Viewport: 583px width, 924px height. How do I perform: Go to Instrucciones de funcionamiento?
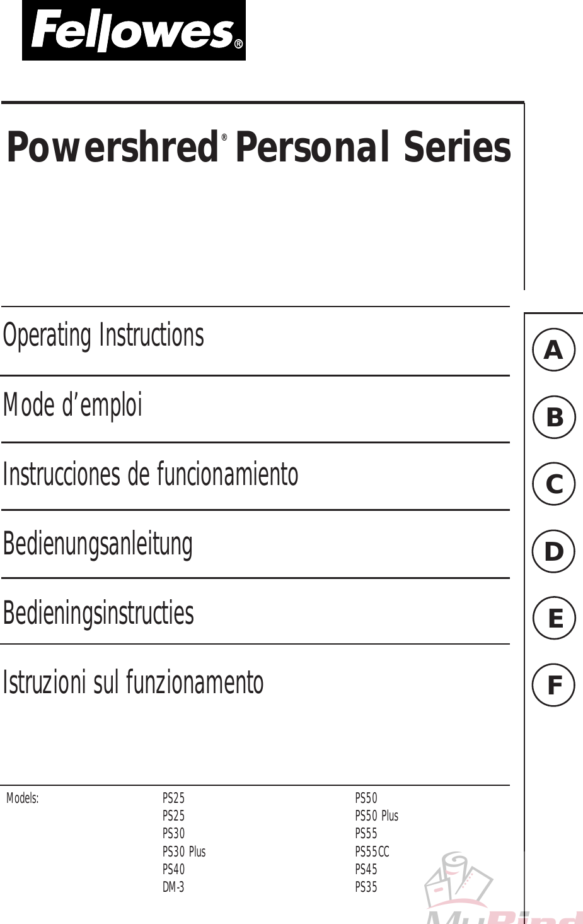pos(151,474)
